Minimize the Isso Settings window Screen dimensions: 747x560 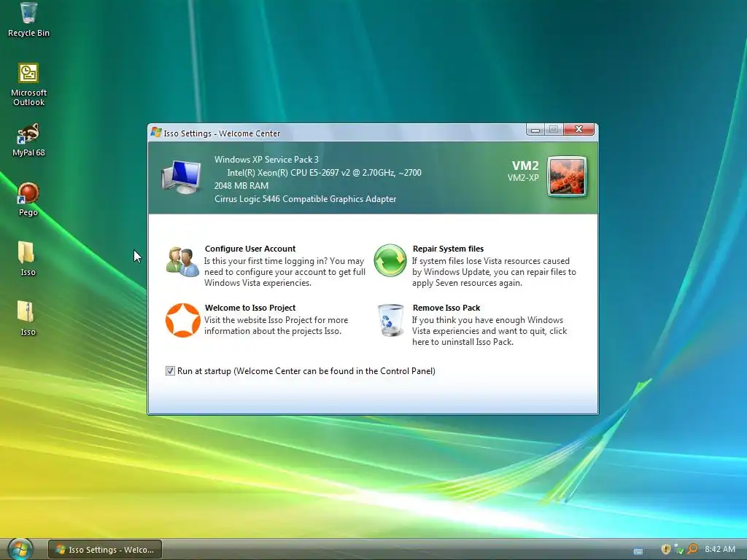pos(535,130)
